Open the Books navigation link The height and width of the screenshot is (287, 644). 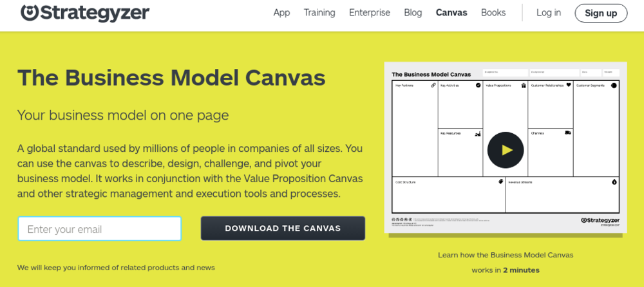point(493,13)
